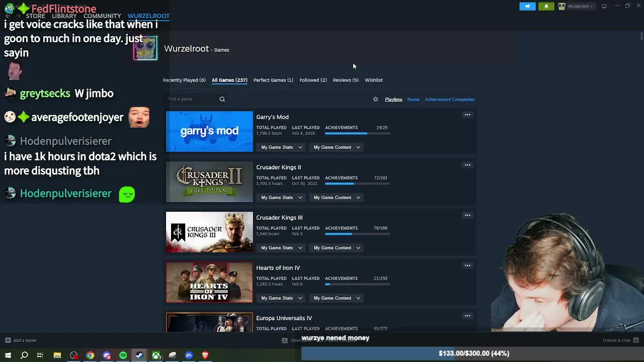644x362 pixels.
Task: Sort games by Name
Action: (414, 100)
